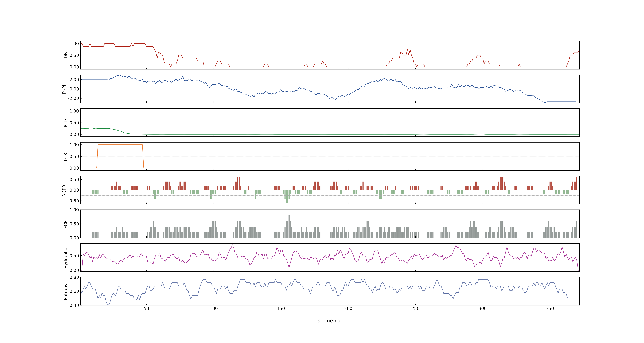Viewport: 644px width, 343px height.
Task: Click the x-axis tick label 300
Action: [483, 309]
